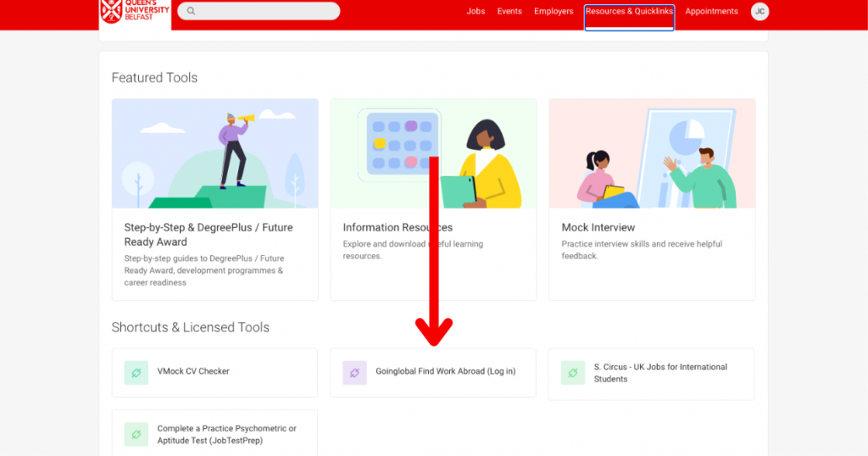Open the Information Resources illustration

pyautogui.click(x=433, y=153)
